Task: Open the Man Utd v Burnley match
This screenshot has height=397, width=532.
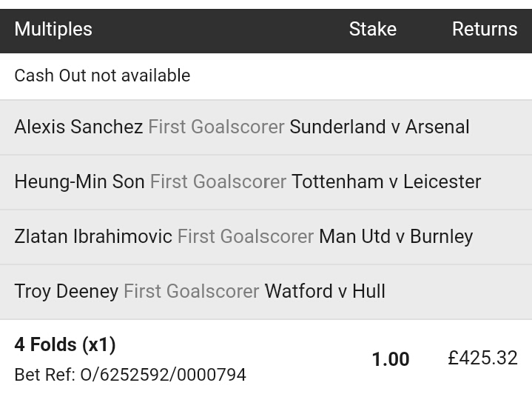Action: pos(396,236)
